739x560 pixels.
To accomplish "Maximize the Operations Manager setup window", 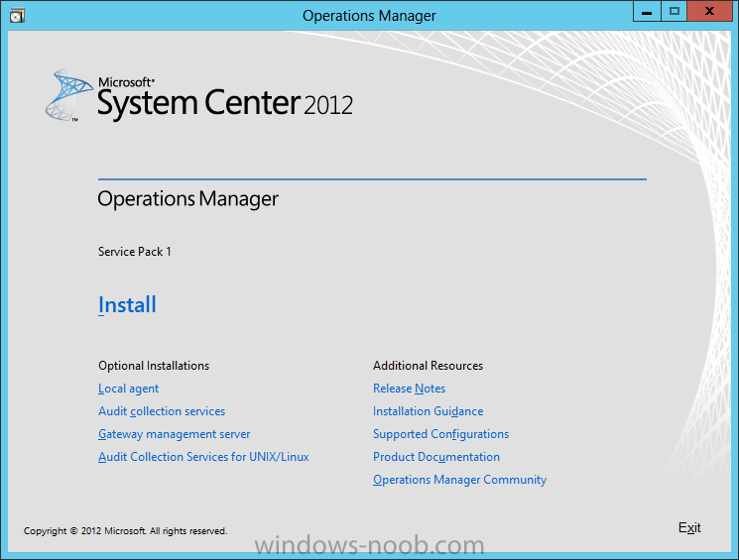I will coord(675,11).
